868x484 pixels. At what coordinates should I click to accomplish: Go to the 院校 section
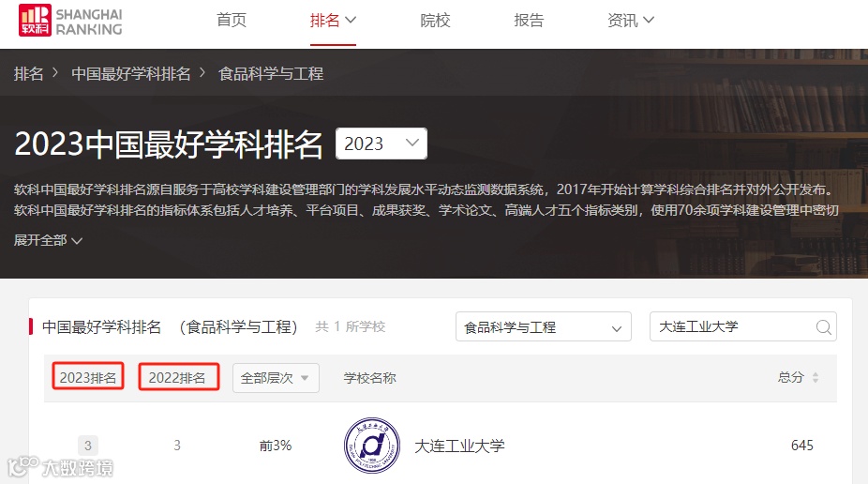coord(435,21)
